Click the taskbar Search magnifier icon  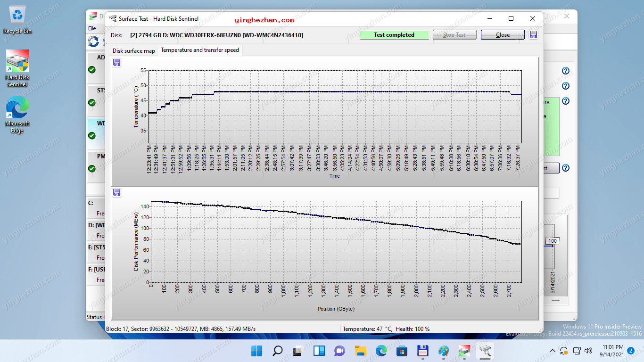click(x=278, y=351)
